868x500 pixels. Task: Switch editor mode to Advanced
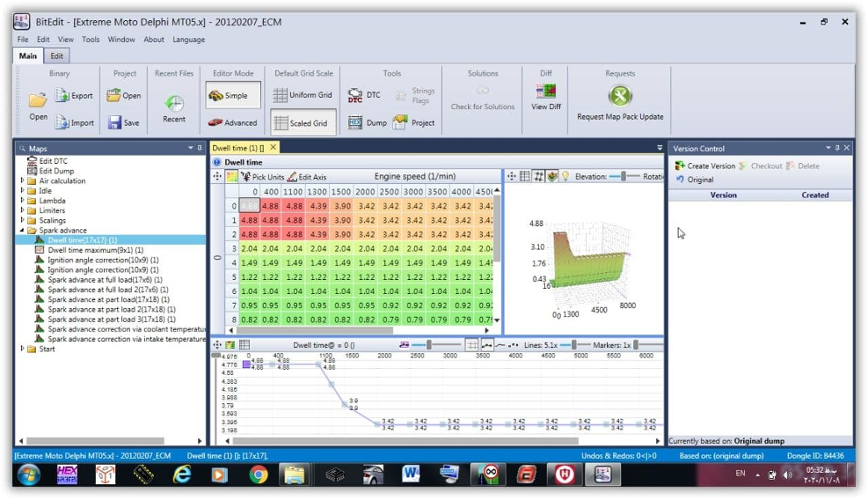click(233, 122)
